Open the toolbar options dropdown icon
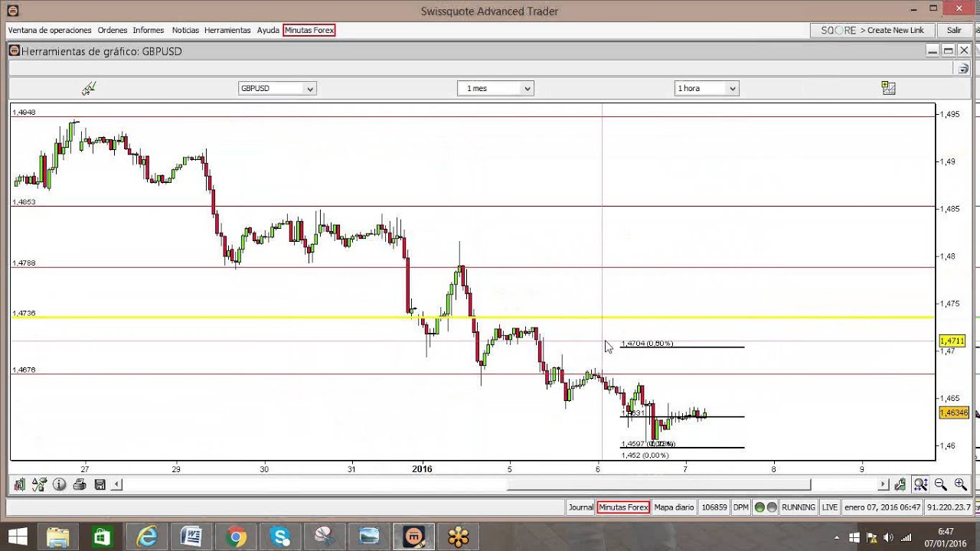The image size is (980, 551). point(964,69)
